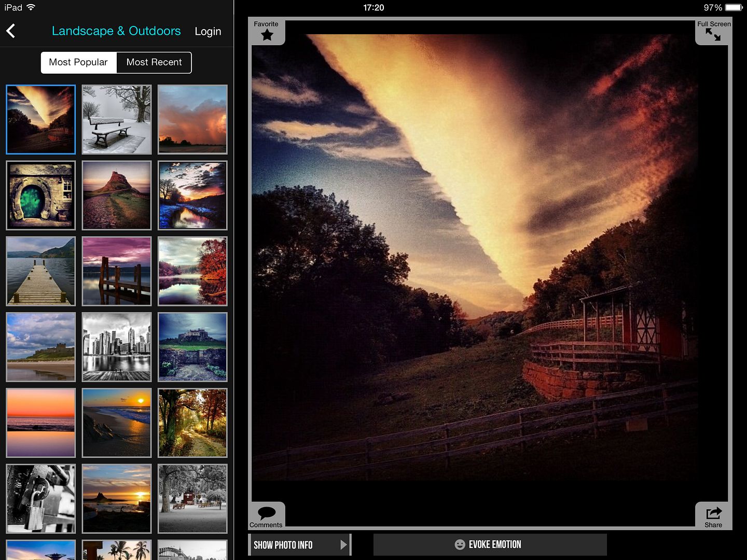Image resolution: width=747 pixels, height=560 pixels.
Task: Open the beach castle thumbnail
Action: pos(41,347)
